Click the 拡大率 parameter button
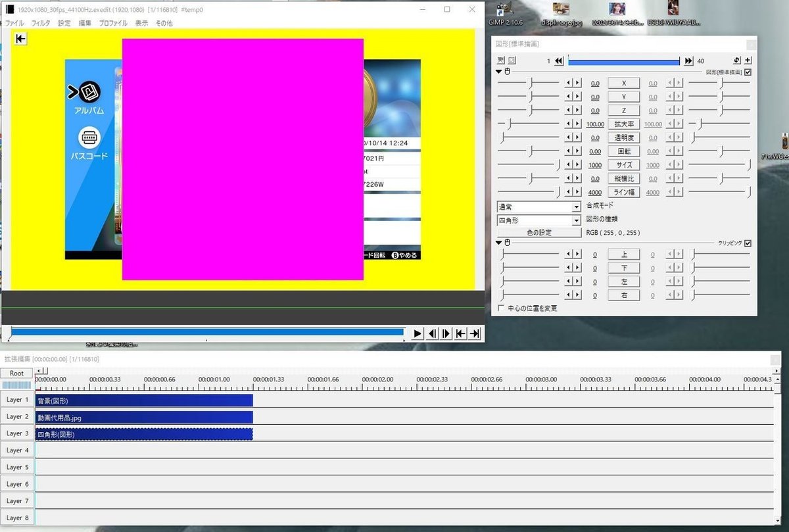Screen dimensions: 789x532 pyautogui.click(x=624, y=124)
